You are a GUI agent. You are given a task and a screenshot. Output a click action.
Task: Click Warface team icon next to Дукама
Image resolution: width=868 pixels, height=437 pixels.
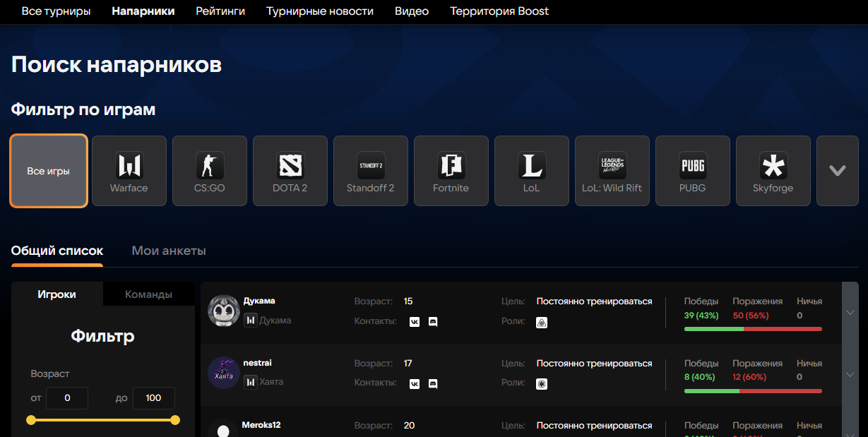pyautogui.click(x=250, y=321)
